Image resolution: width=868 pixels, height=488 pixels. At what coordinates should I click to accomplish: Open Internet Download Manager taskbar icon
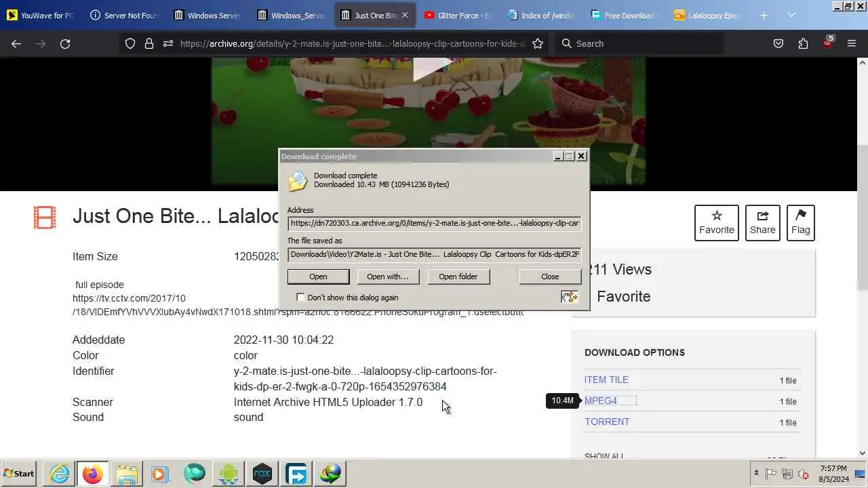pyautogui.click(x=331, y=474)
